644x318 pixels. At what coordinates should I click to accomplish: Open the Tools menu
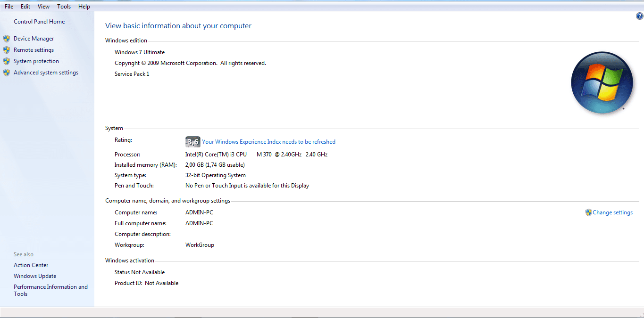click(64, 7)
